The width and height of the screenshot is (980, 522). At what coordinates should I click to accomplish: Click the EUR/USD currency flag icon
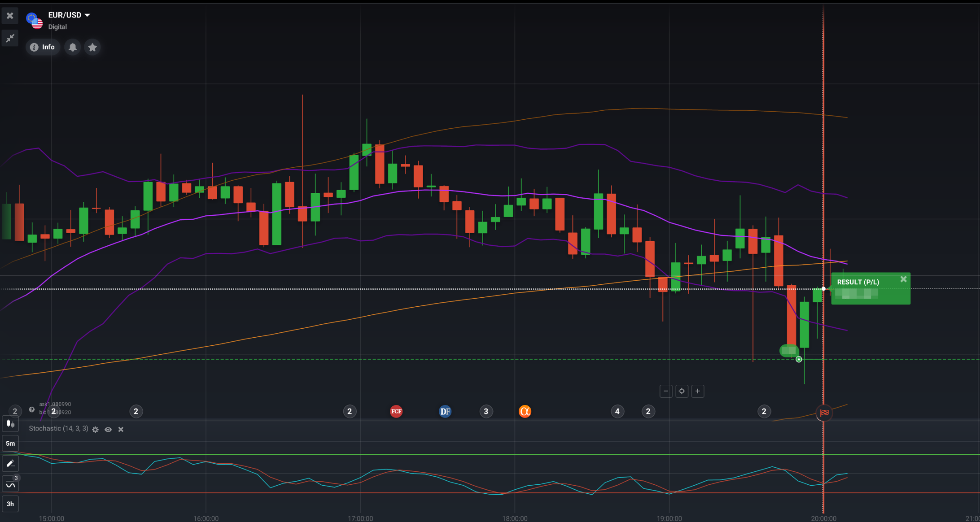coord(35,21)
